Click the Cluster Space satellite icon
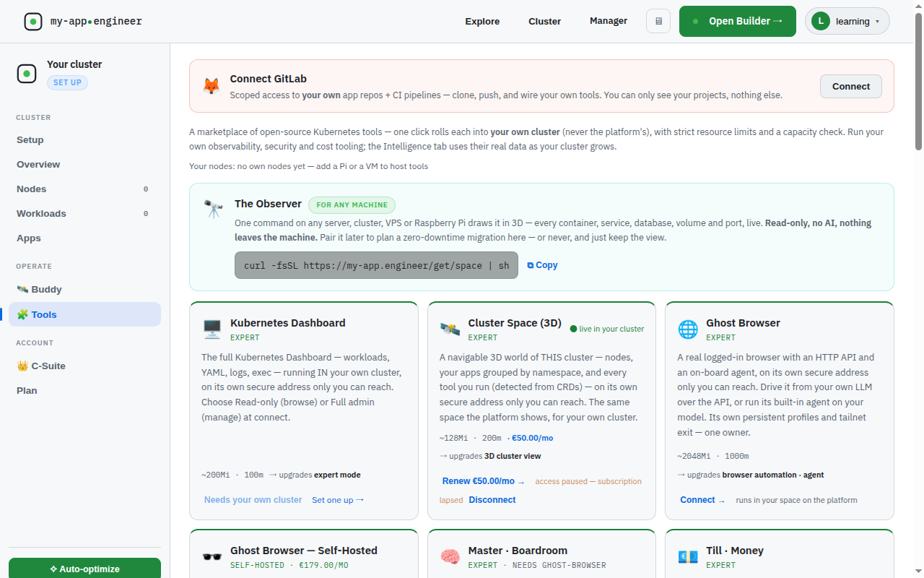 click(450, 329)
